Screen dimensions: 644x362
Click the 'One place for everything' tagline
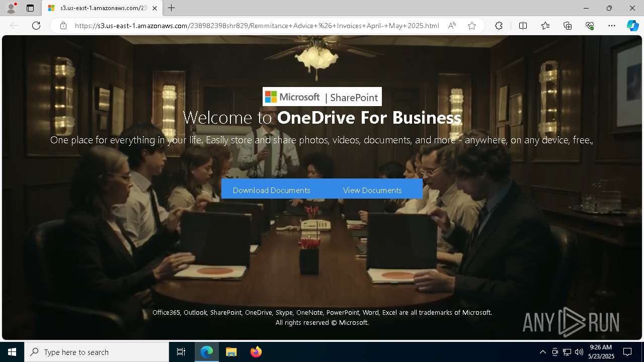coord(322,140)
